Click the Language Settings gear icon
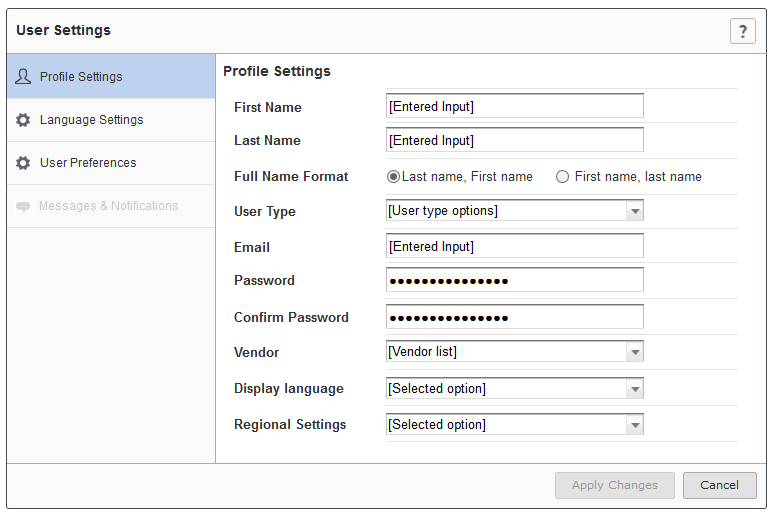776x517 pixels. (x=23, y=120)
